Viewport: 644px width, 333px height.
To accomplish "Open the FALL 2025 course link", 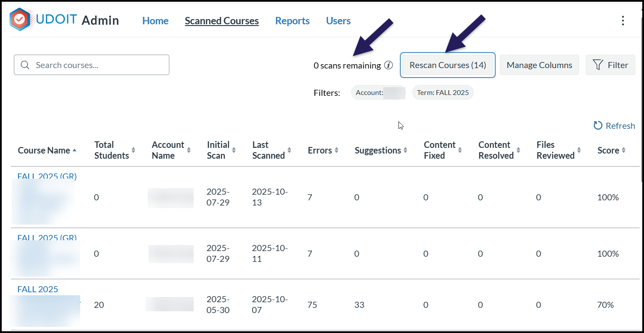I will click(37, 289).
